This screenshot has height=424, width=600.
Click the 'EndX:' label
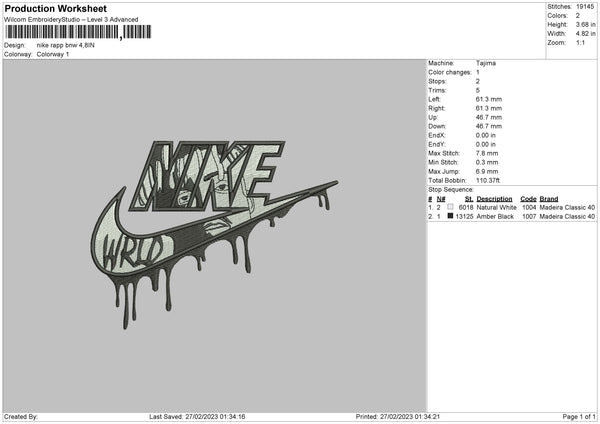click(437, 135)
